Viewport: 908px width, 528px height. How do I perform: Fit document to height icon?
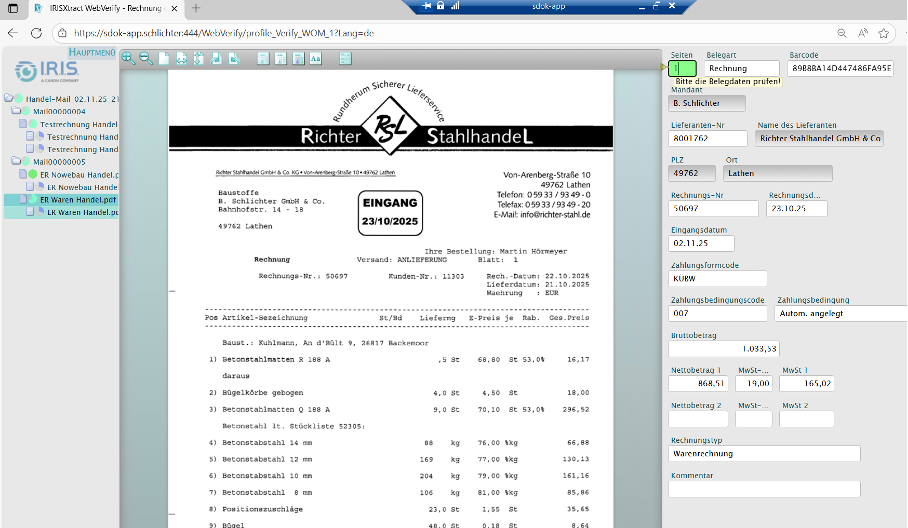pos(199,58)
